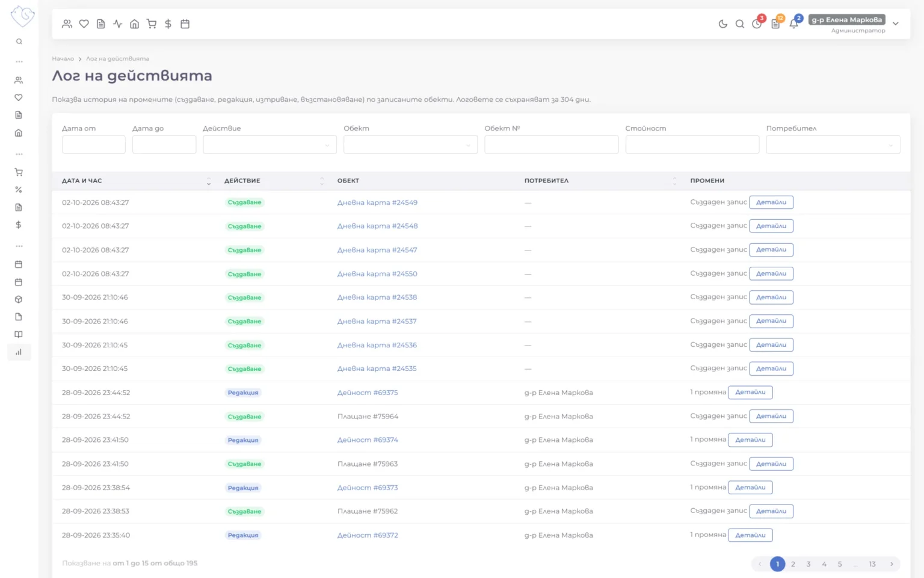Focus the Дата до date field
924x578 pixels.
[x=164, y=144]
